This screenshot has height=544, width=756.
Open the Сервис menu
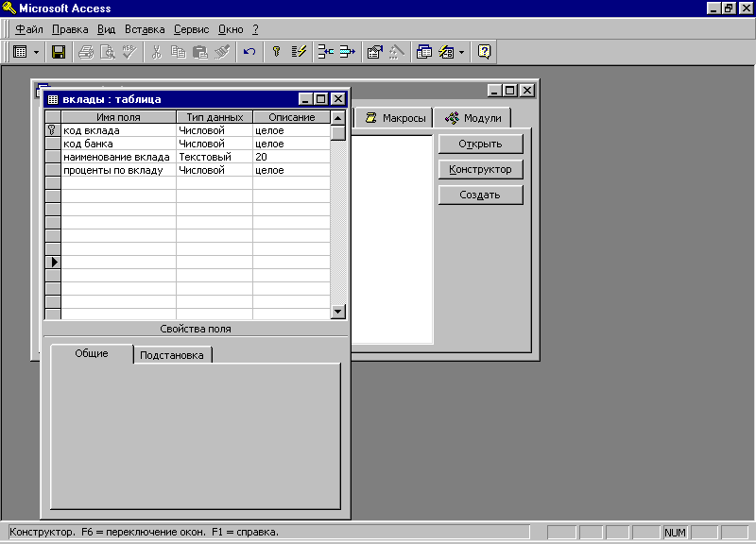coord(192,29)
